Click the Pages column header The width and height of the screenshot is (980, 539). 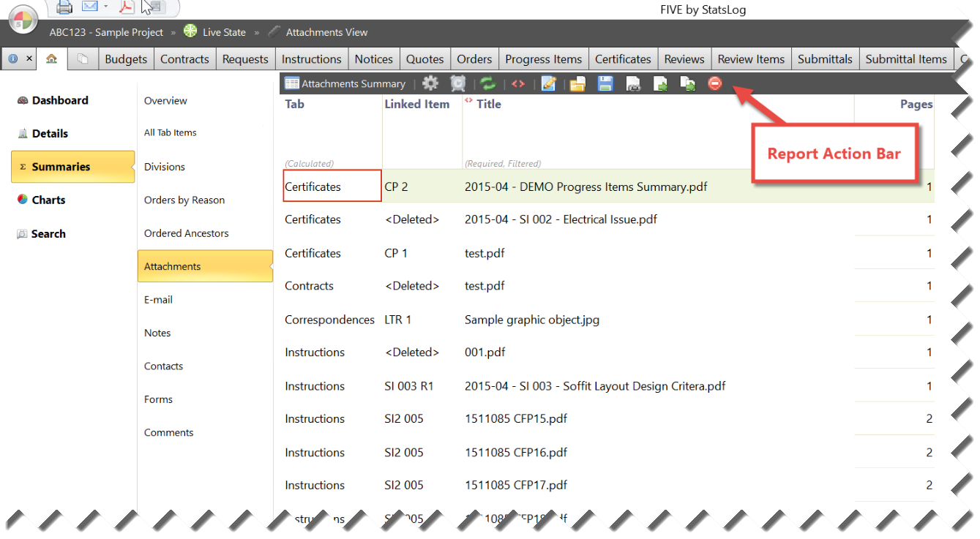(916, 104)
